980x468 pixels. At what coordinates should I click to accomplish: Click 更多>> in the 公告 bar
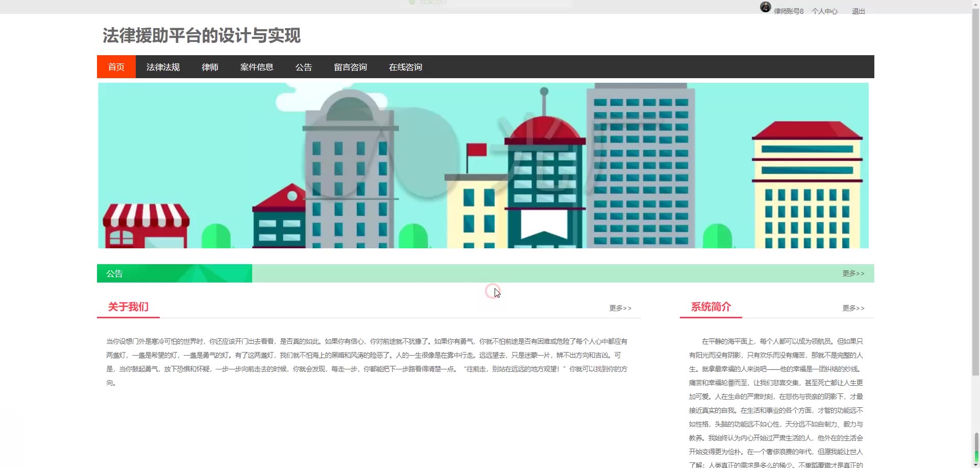click(x=853, y=273)
